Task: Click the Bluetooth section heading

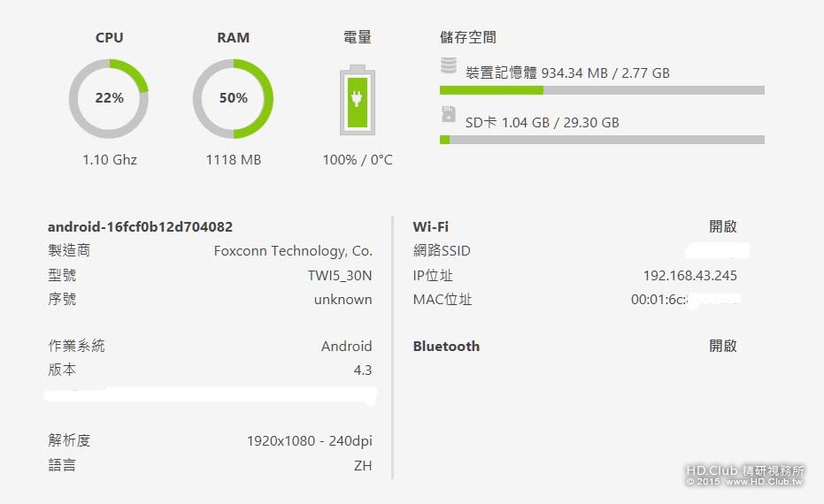Action: point(446,346)
